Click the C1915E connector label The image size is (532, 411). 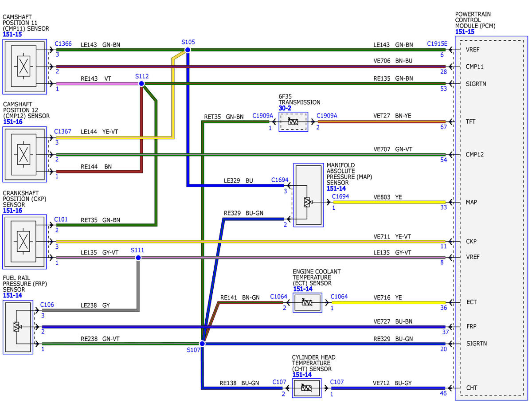[x=437, y=44]
